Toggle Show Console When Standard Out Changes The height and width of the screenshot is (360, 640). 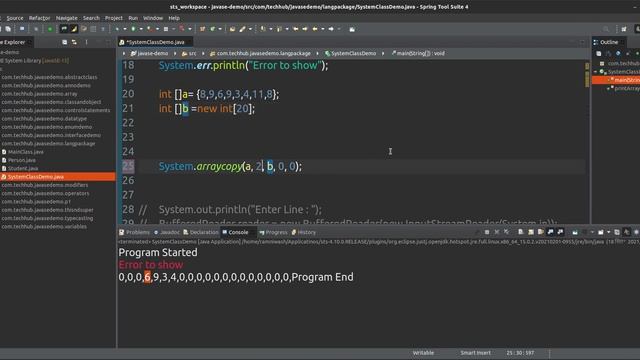point(551,232)
